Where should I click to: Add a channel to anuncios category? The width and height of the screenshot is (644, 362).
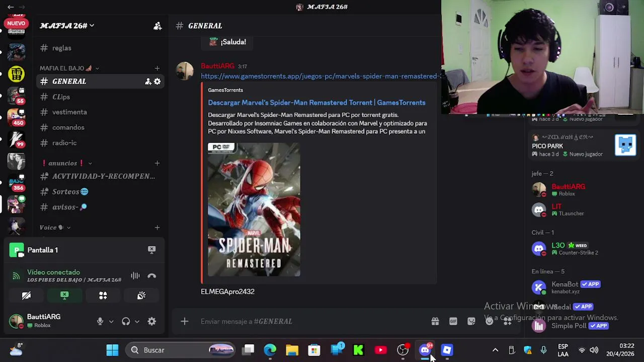tap(157, 163)
